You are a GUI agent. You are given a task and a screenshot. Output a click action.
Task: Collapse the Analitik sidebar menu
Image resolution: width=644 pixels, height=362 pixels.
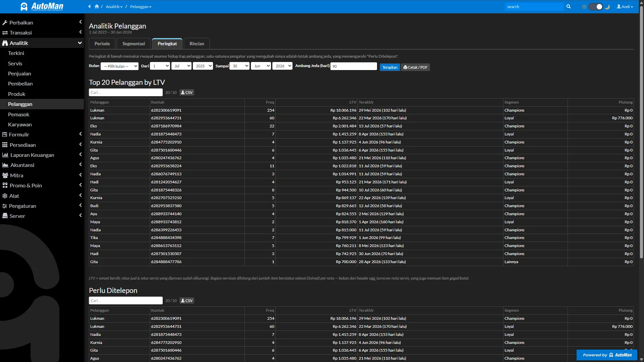click(x=42, y=43)
